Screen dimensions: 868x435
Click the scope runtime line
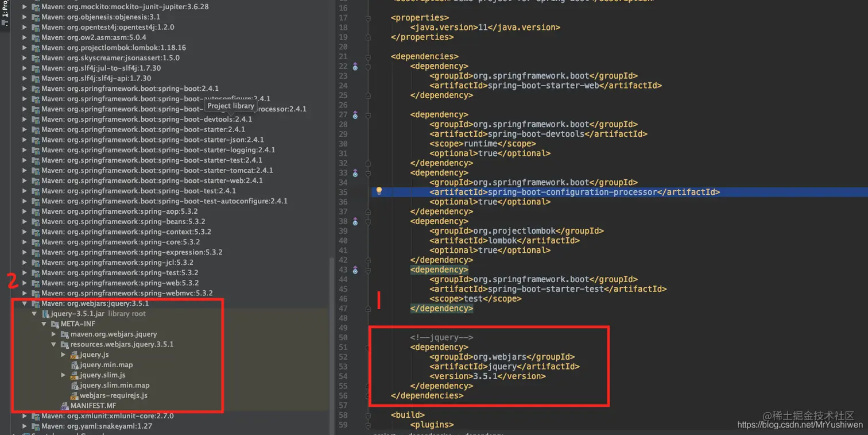pos(483,144)
